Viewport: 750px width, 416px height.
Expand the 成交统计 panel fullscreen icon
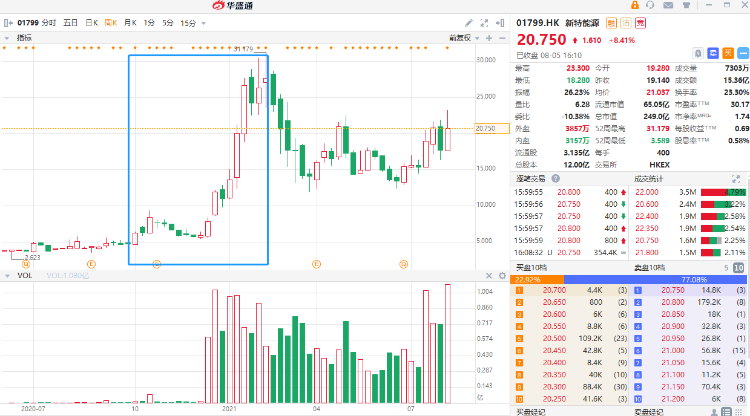[x=736, y=179]
